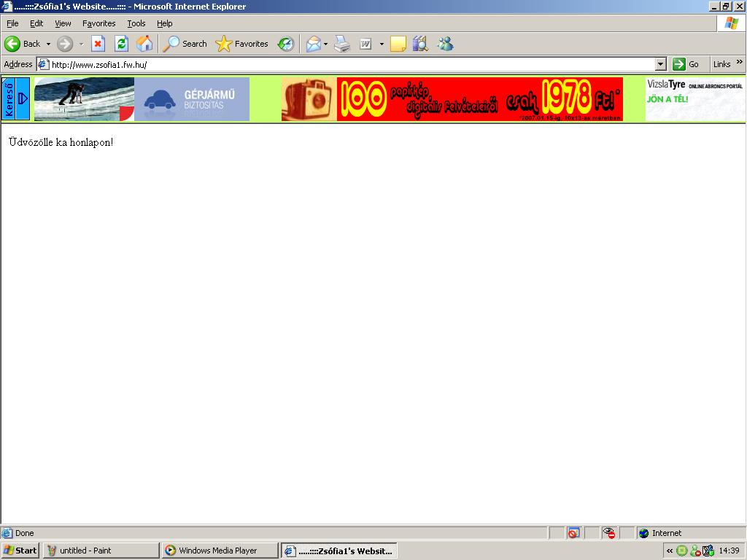The height and width of the screenshot is (560, 747).
Task: Open the Tools menu
Action: click(x=136, y=23)
